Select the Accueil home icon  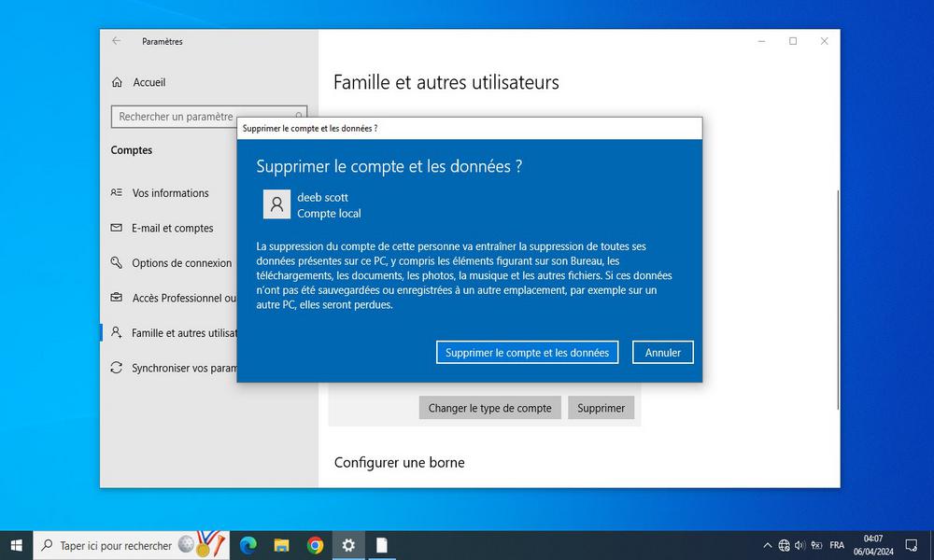click(117, 82)
